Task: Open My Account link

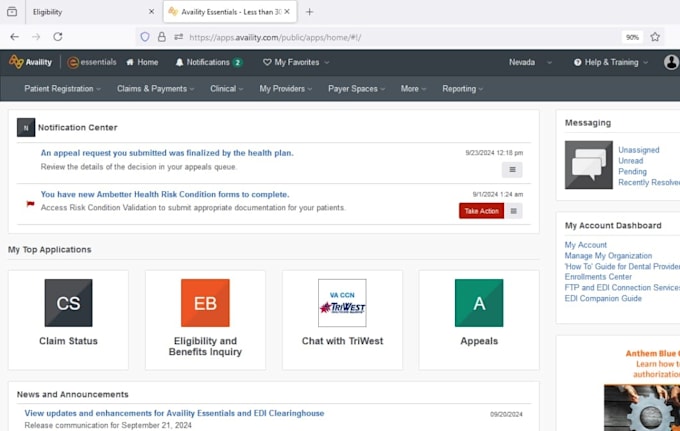Action: tap(585, 245)
